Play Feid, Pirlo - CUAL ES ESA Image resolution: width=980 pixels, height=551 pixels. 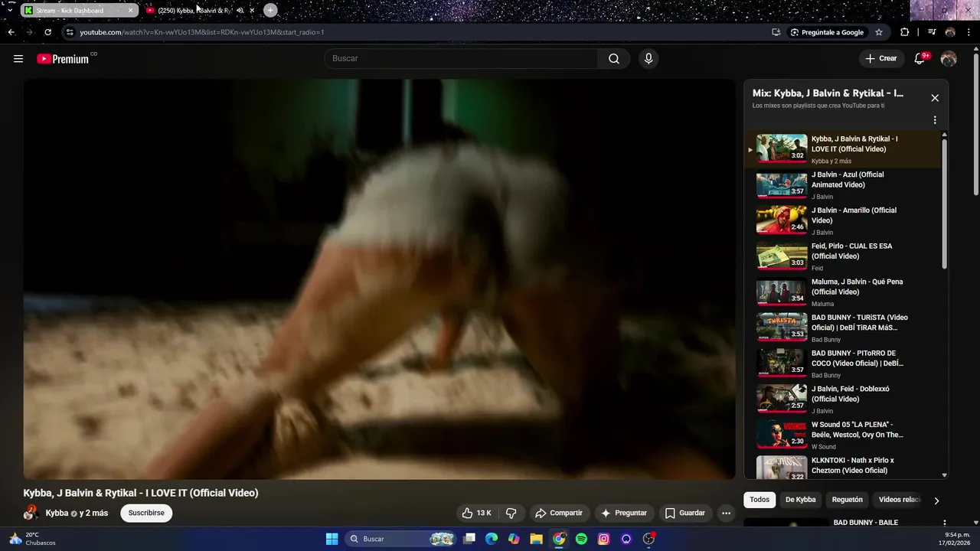pyautogui.click(x=842, y=256)
